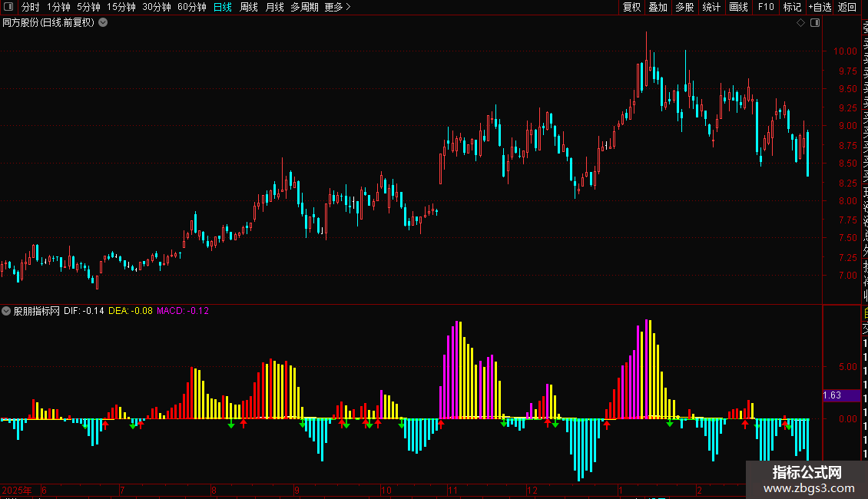Click month 12 on the date axis
Screen dimensions: 868x499
[x=532, y=490]
